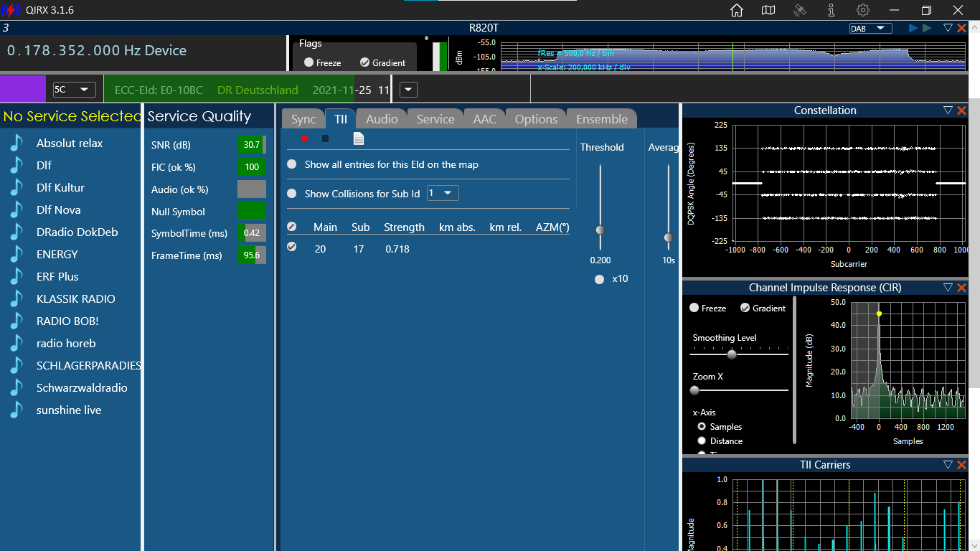980x551 pixels.
Task: Click the blue play arrow for R820T
Action: point(913,28)
